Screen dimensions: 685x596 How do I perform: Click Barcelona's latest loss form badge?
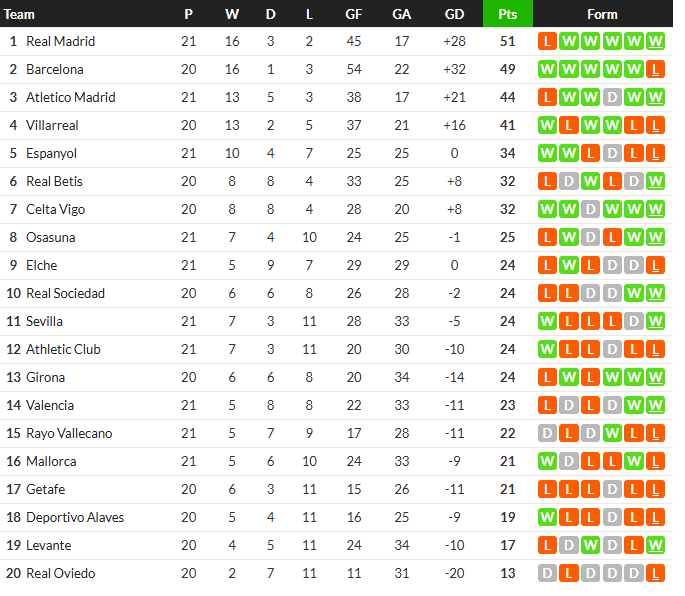655,69
